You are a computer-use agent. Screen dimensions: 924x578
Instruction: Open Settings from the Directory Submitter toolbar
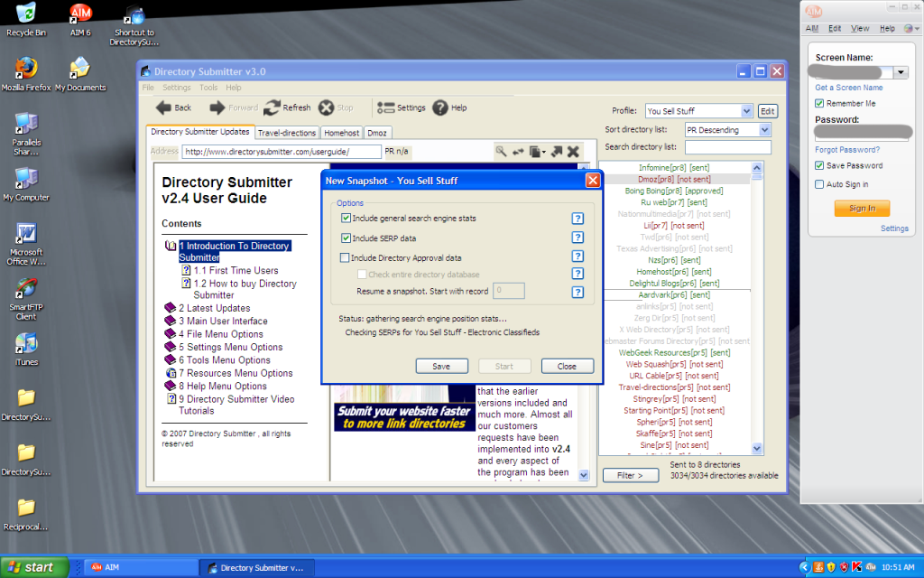pyautogui.click(x=401, y=108)
